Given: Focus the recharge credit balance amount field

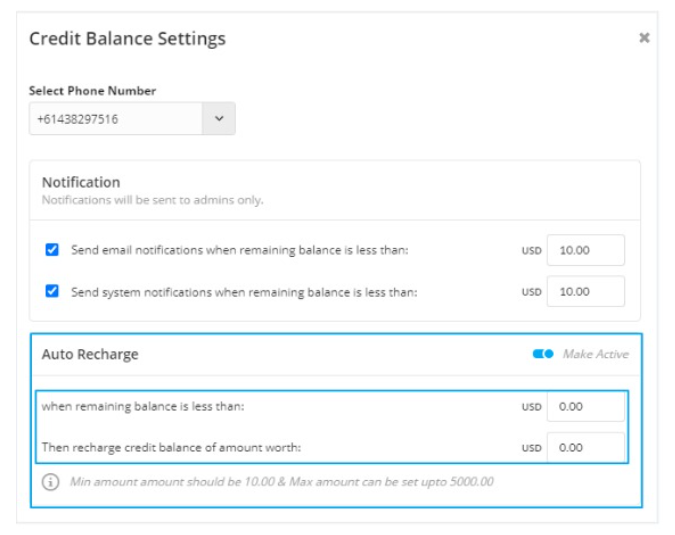Looking at the screenshot, I should 585,448.
